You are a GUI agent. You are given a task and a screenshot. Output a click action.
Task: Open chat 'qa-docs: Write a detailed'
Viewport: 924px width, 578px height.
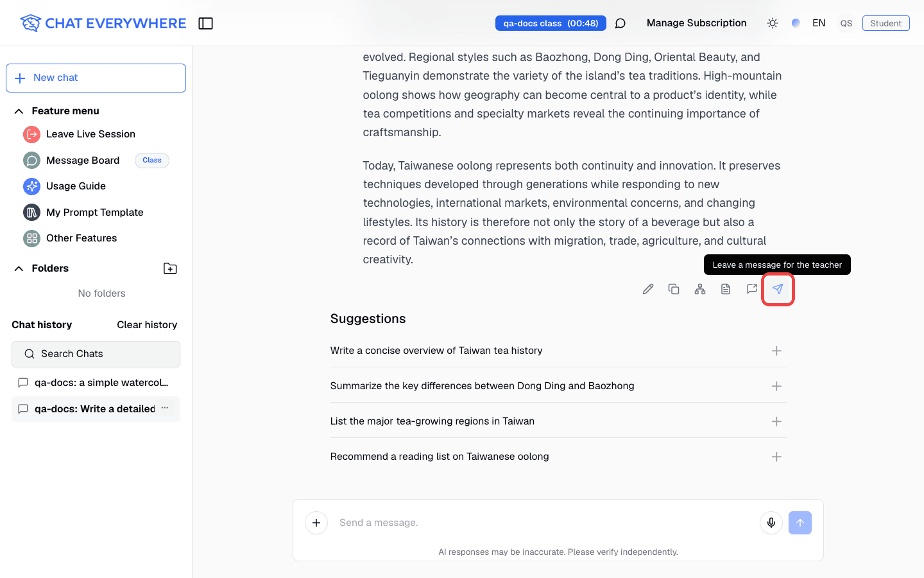(x=96, y=409)
